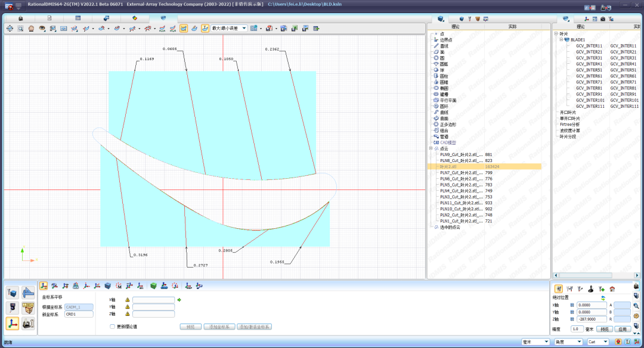Collapse the BLADE1 tree node
This screenshot has width=644, height=348.
[561, 39]
